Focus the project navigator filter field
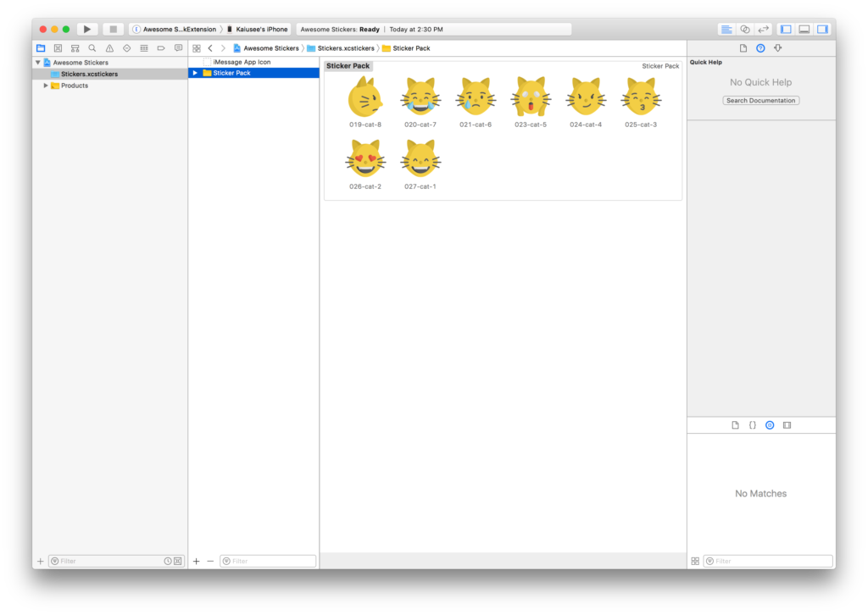Viewport: 868px width, 615px height. pos(117,562)
